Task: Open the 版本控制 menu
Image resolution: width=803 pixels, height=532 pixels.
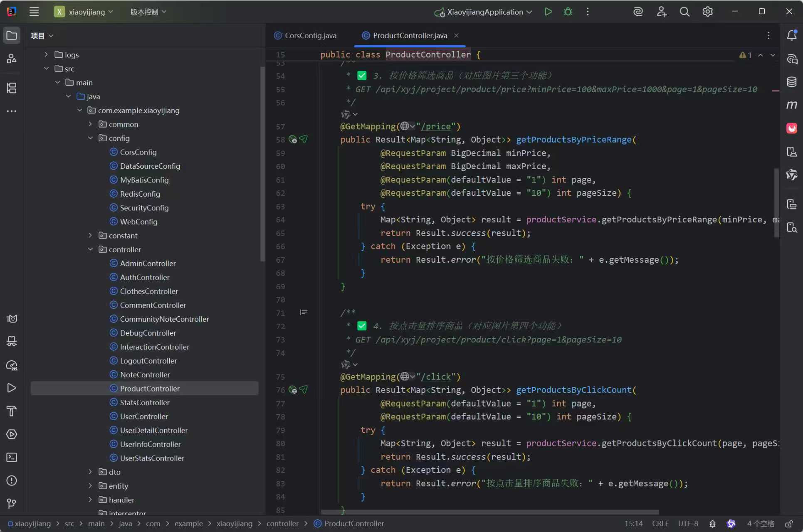Action: [x=148, y=12]
